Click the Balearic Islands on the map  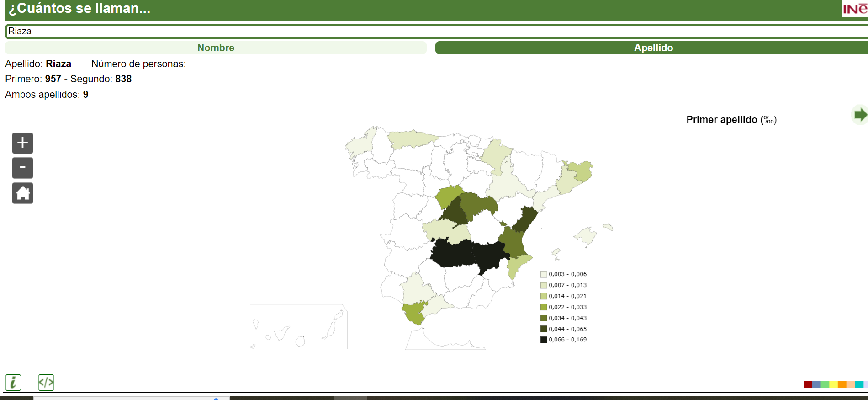click(586, 236)
